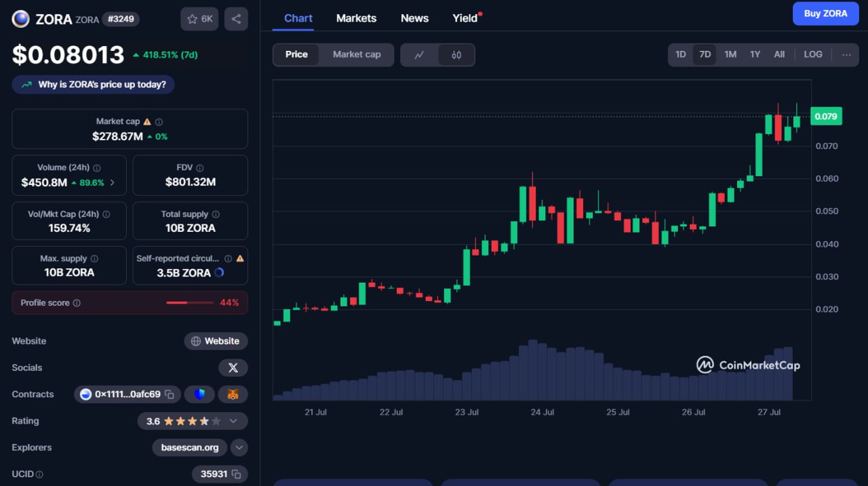Open the Chart tab
This screenshot has width=868, height=486.
(x=298, y=18)
